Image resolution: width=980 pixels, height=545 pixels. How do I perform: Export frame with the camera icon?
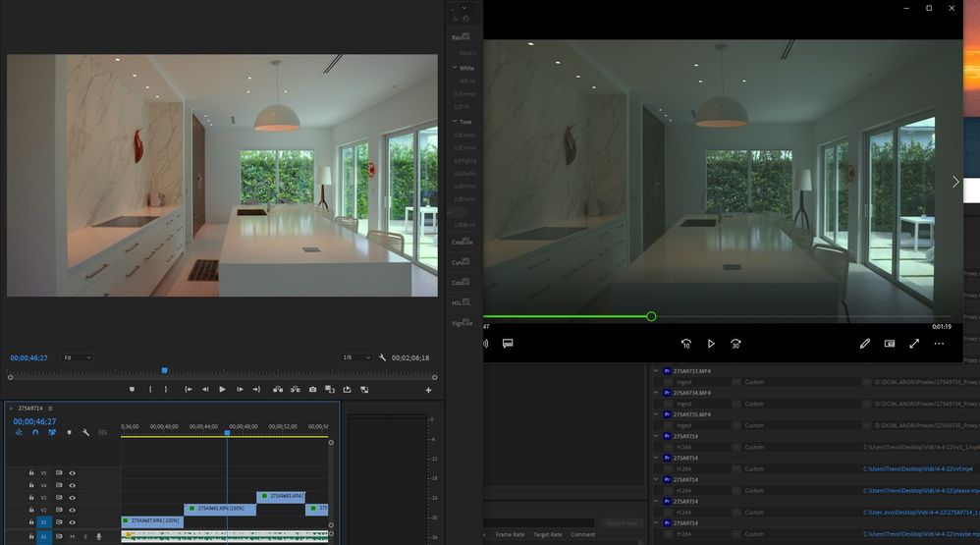tap(312, 390)
